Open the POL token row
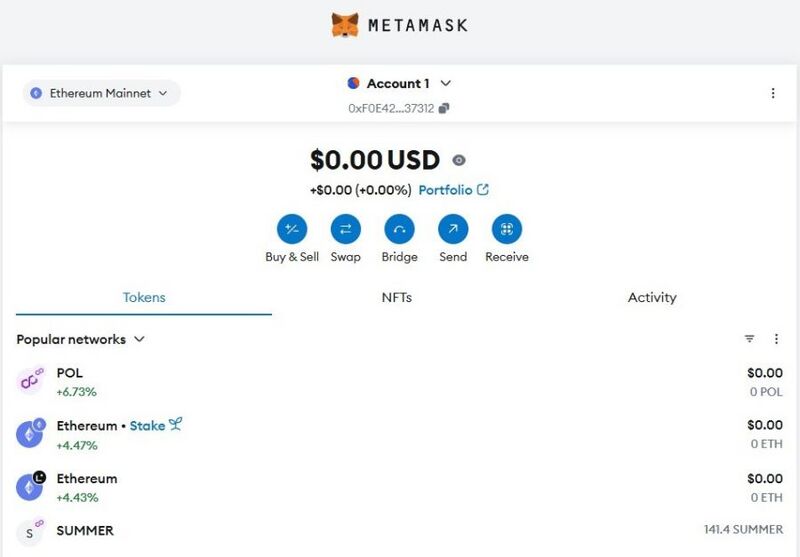The height and width of the screenshot is (557, 800). tap(400, 381)
